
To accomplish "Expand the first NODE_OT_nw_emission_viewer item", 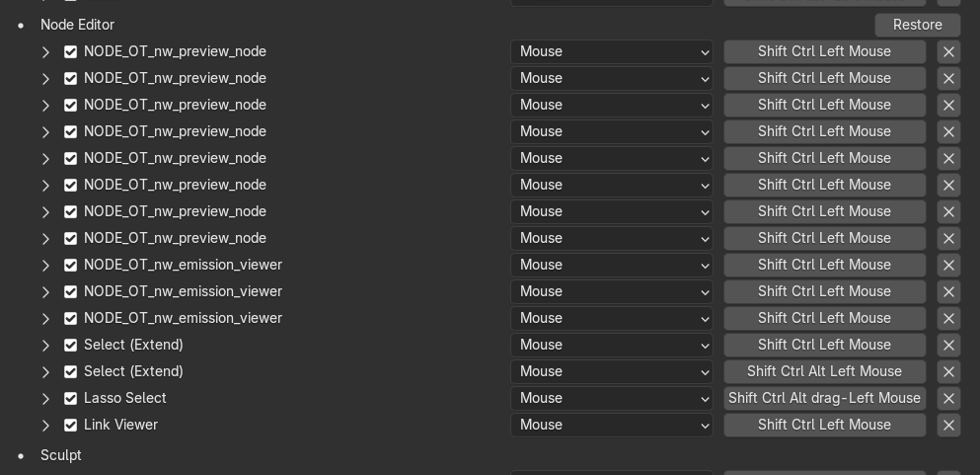I will pos(45,265).
